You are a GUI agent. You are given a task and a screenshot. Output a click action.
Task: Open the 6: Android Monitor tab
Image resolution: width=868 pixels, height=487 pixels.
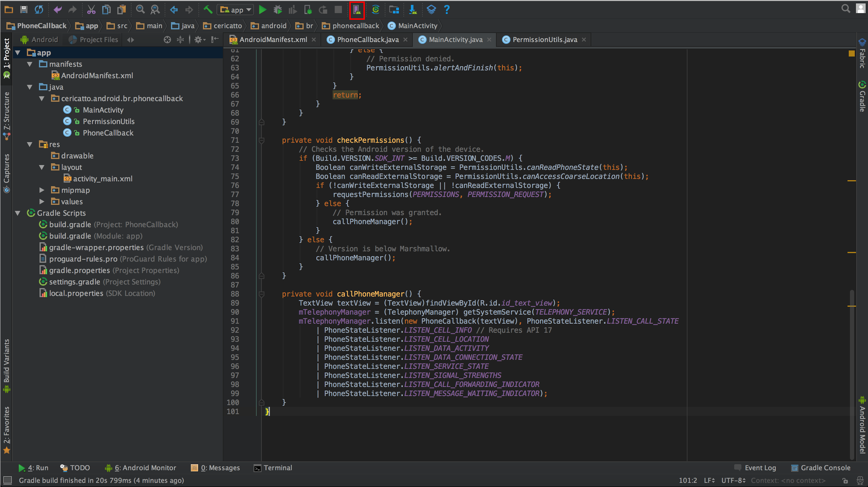[140, 468]
